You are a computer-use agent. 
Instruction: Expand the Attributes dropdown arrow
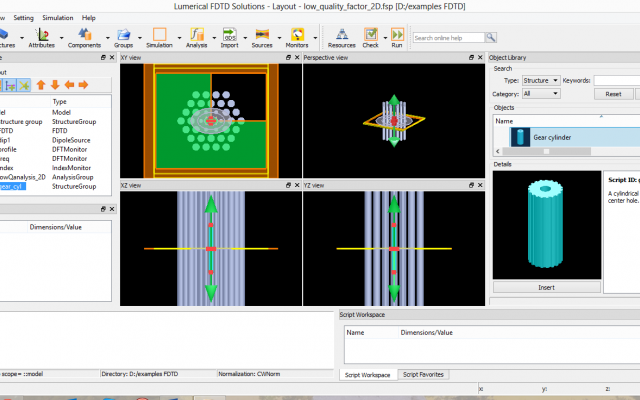click(61, 38)
